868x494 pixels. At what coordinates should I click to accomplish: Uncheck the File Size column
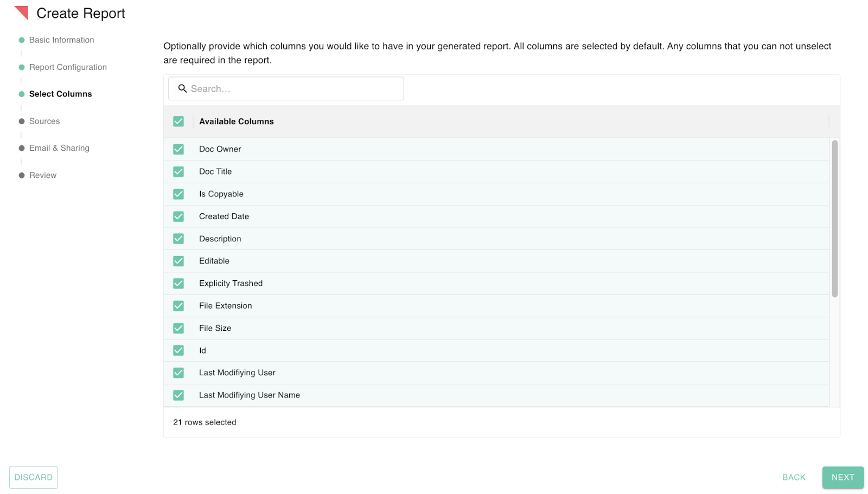click(x=178, y=328)
